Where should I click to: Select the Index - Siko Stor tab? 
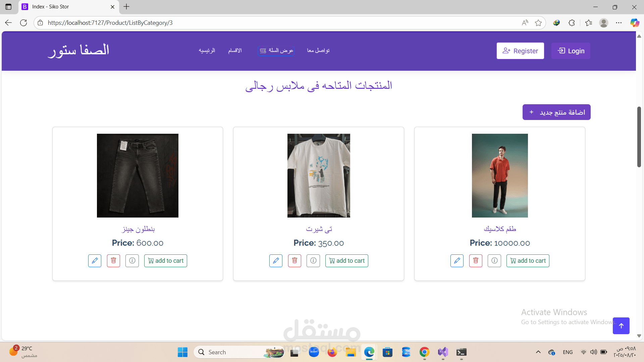[x=69, y=7]
